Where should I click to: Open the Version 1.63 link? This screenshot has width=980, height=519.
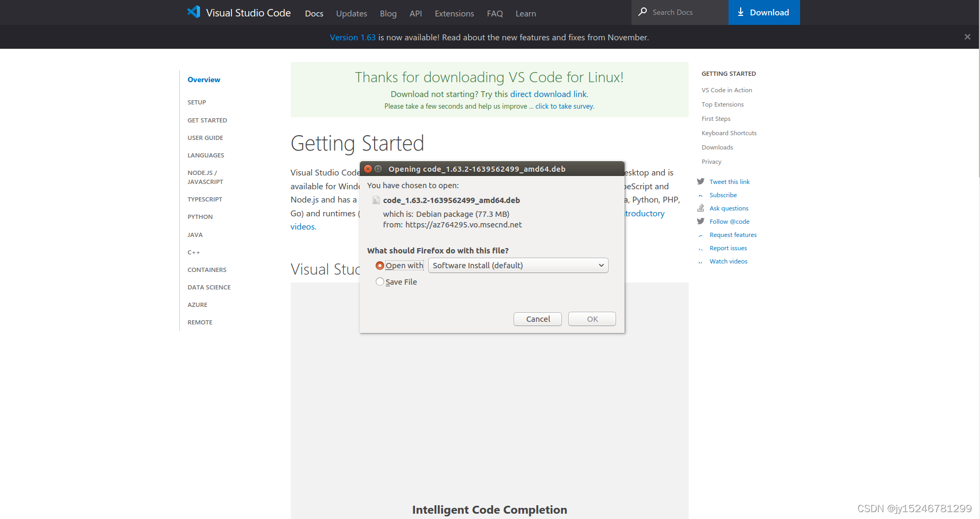352,37
